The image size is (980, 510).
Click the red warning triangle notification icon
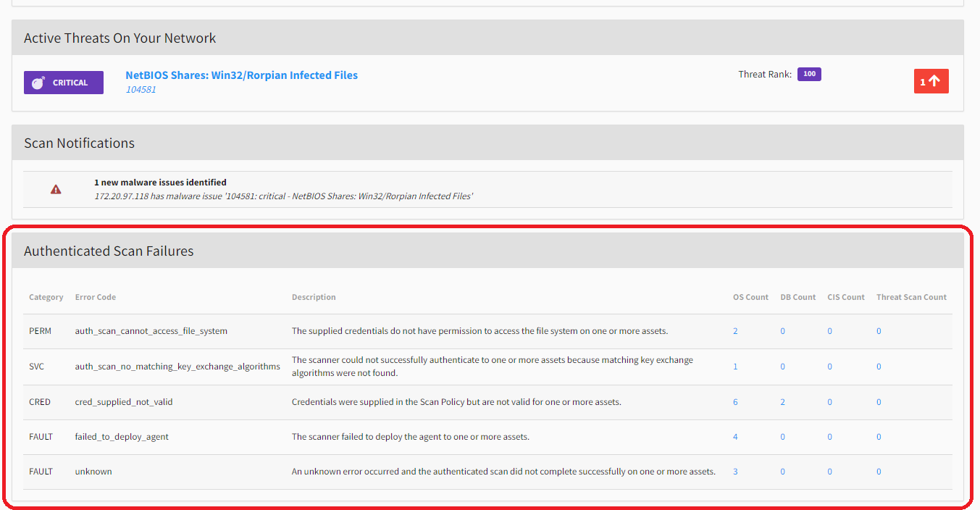pos(56,190)
